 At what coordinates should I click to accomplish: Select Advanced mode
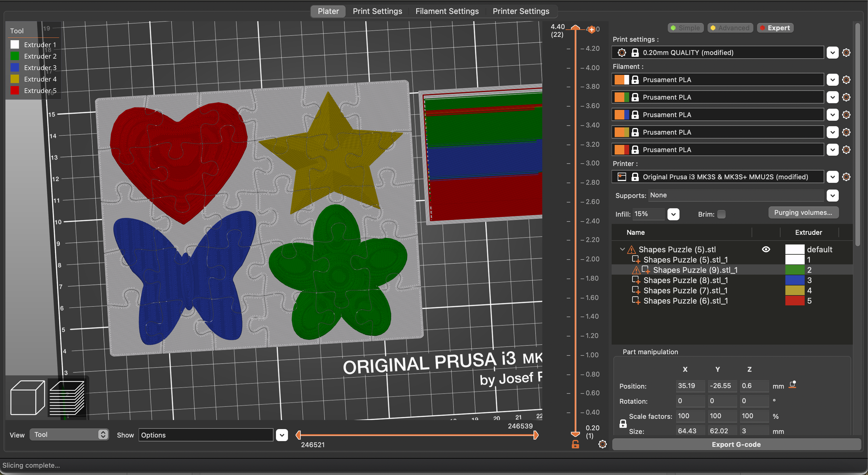pos(730,28)
